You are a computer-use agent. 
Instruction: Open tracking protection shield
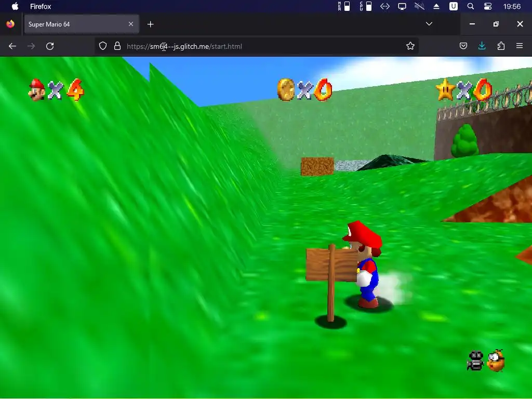[103, 46]
